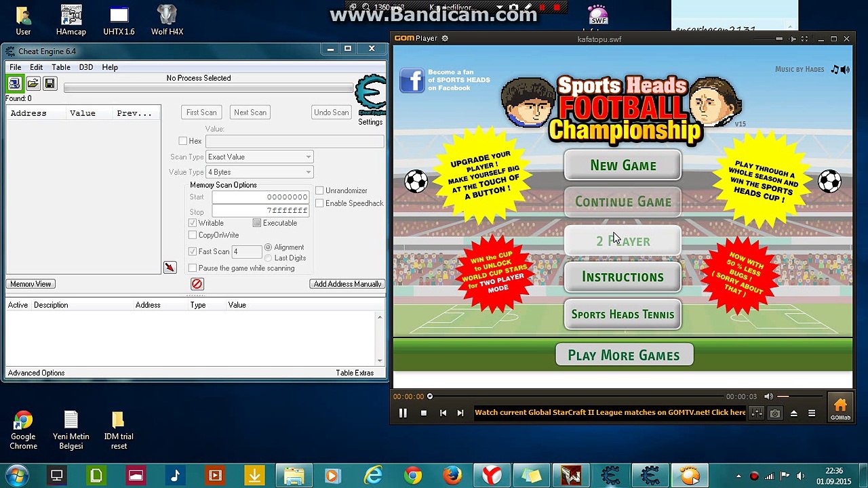Open Yandex browser from the taskbar
868x488 pixels.
pyautogui.click(x=492, y=476)
